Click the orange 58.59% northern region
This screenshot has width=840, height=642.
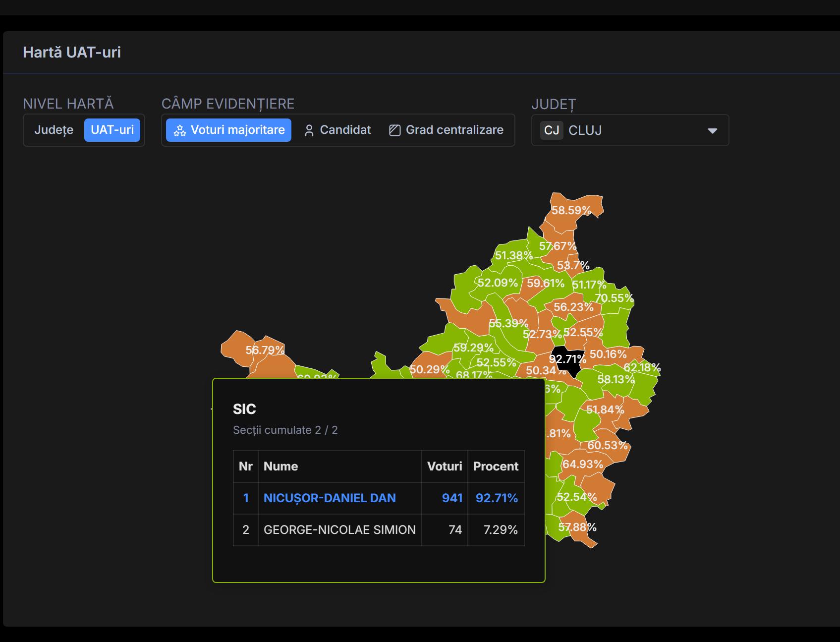click(x=571, y=210)
